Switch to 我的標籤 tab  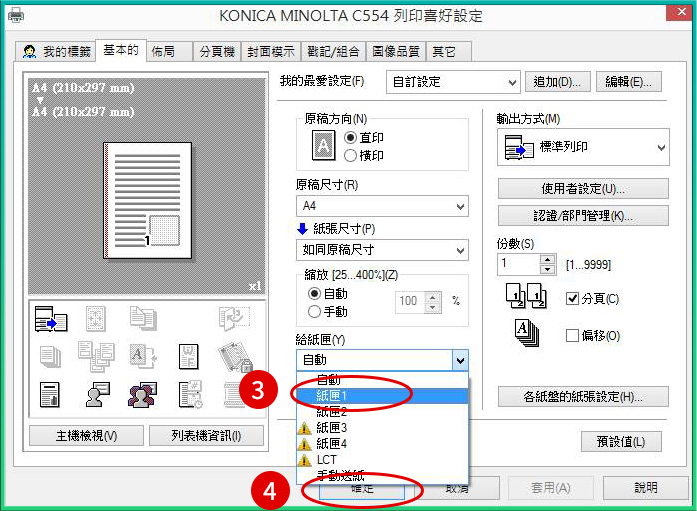pyautogui.click(x=56, y=52)
